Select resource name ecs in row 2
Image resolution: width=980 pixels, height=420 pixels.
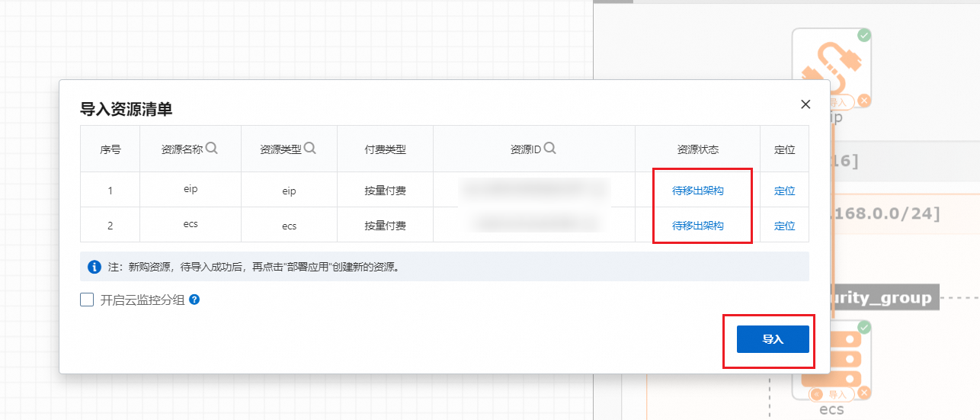(191, 224)
